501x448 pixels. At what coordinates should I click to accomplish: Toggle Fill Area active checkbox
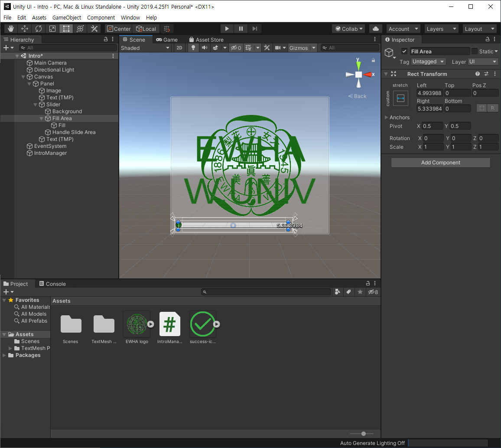404,51
